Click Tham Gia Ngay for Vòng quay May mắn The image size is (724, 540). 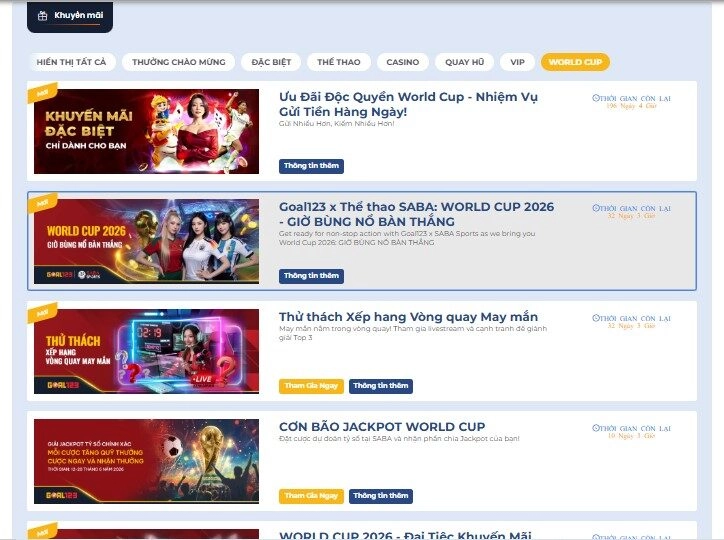(311, 386)
